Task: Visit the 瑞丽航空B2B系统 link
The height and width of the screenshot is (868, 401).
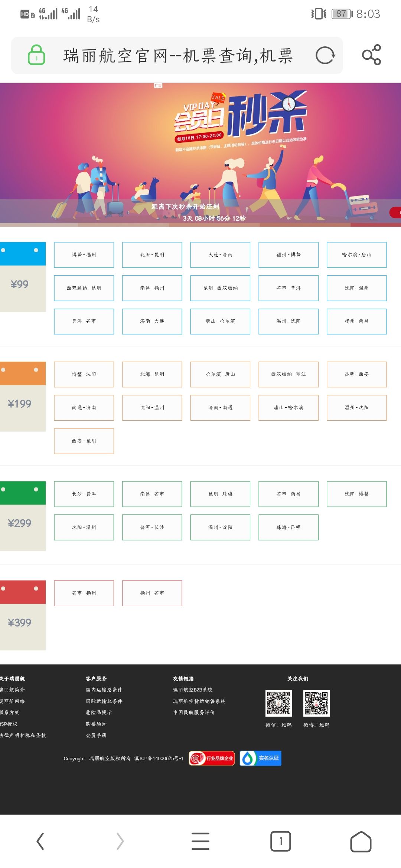Action: pos(193,690)
